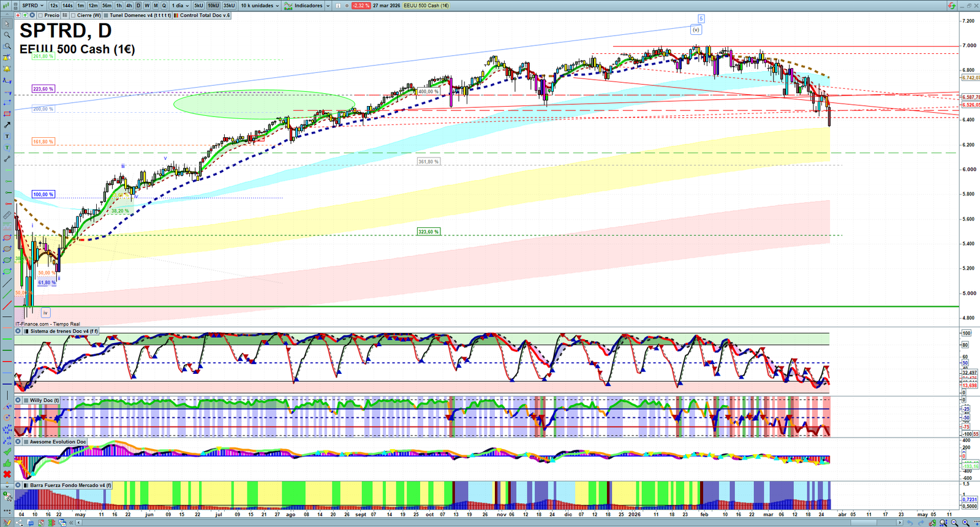Image resolution: width=980 pixels, height=527 pixels.
Task: Select the text annotation tool
Action: [7, 136]
